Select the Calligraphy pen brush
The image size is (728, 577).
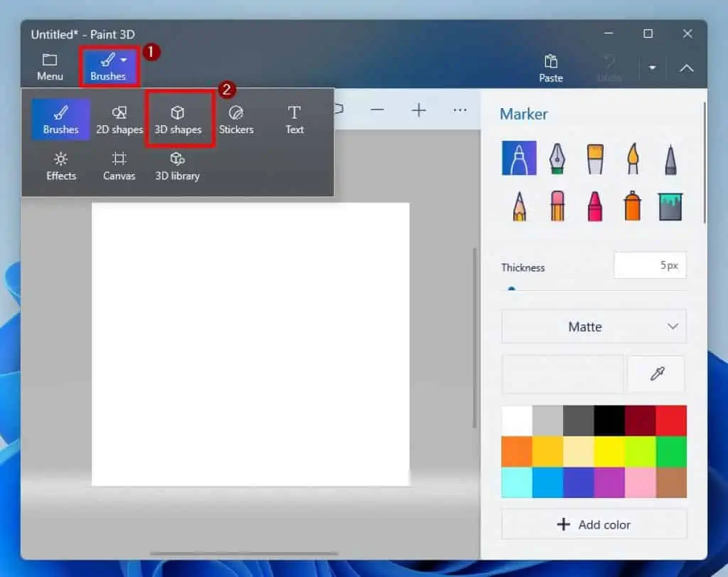tap(557, 158)
